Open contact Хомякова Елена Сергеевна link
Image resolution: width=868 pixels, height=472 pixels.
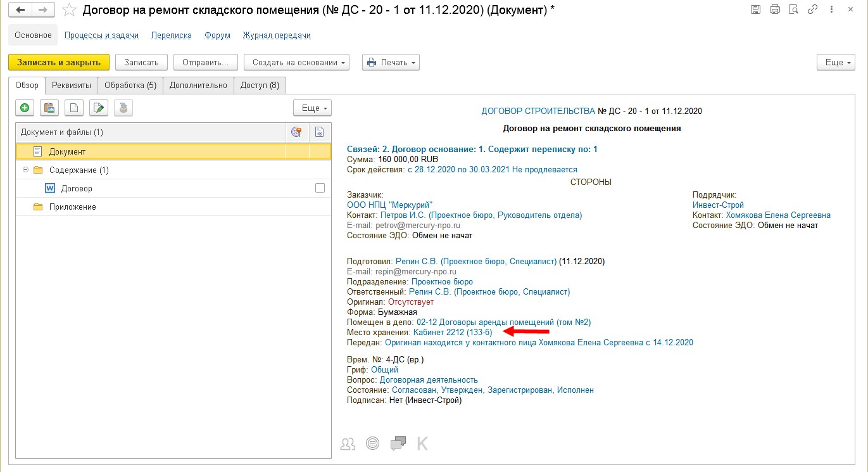click(778, 215)
